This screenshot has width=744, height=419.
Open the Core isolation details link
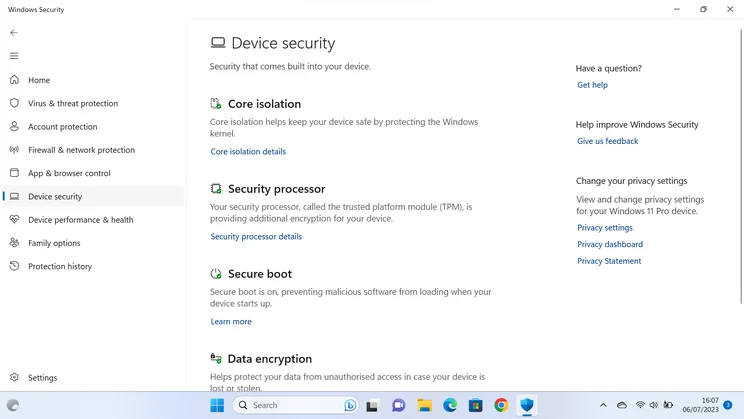pyautogui.click(x=248, y=151)
